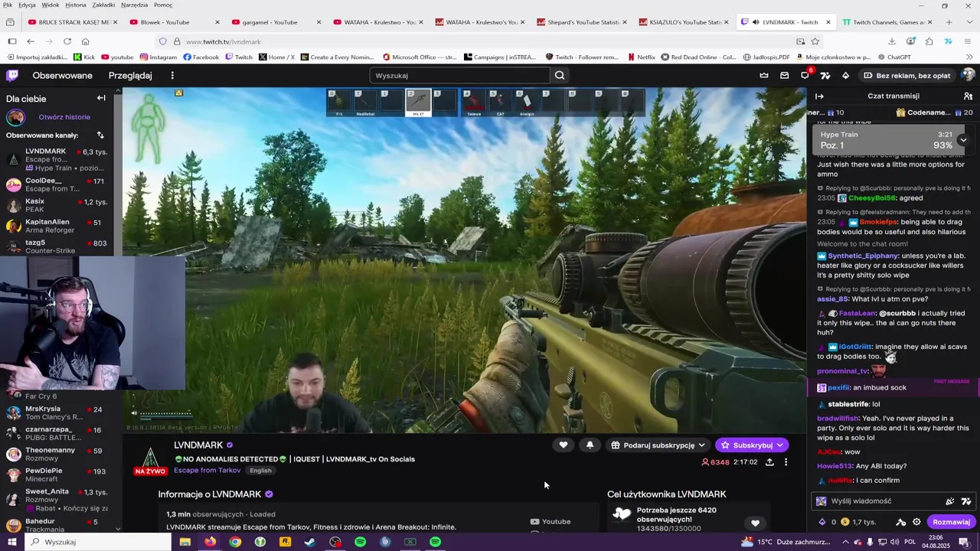Click the 7TV icon in Twitch top bar
980x551 pixels.
click(x=825, y=75)
